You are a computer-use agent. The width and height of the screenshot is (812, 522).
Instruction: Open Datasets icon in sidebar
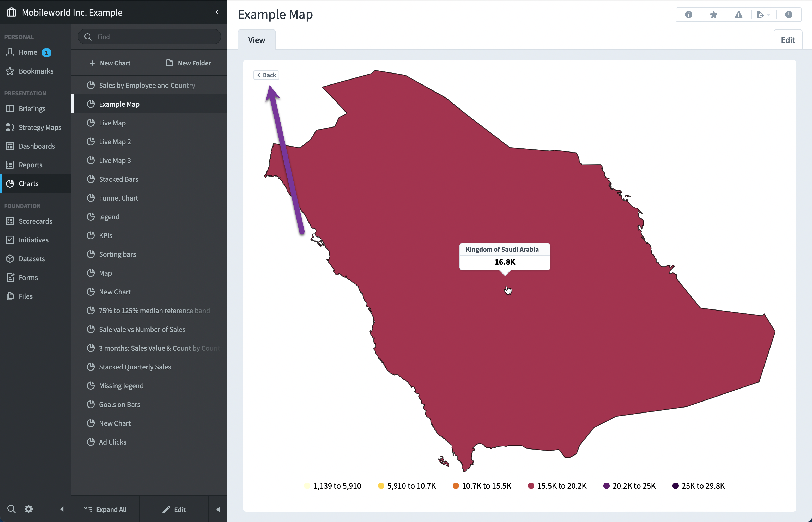point(10,259)
